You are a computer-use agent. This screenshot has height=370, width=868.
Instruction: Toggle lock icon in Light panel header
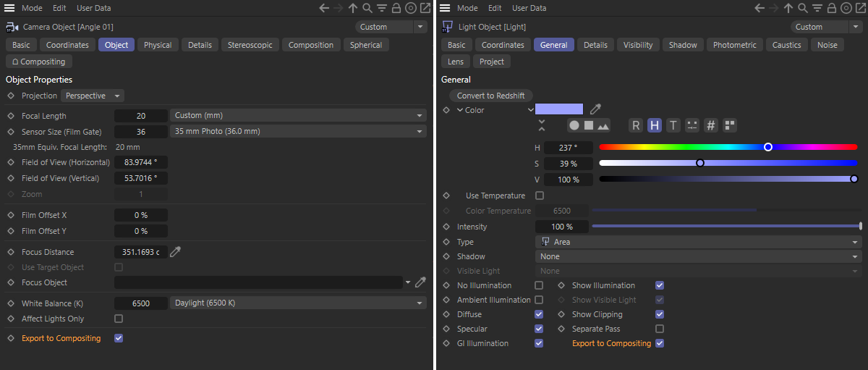pos(832,8)
